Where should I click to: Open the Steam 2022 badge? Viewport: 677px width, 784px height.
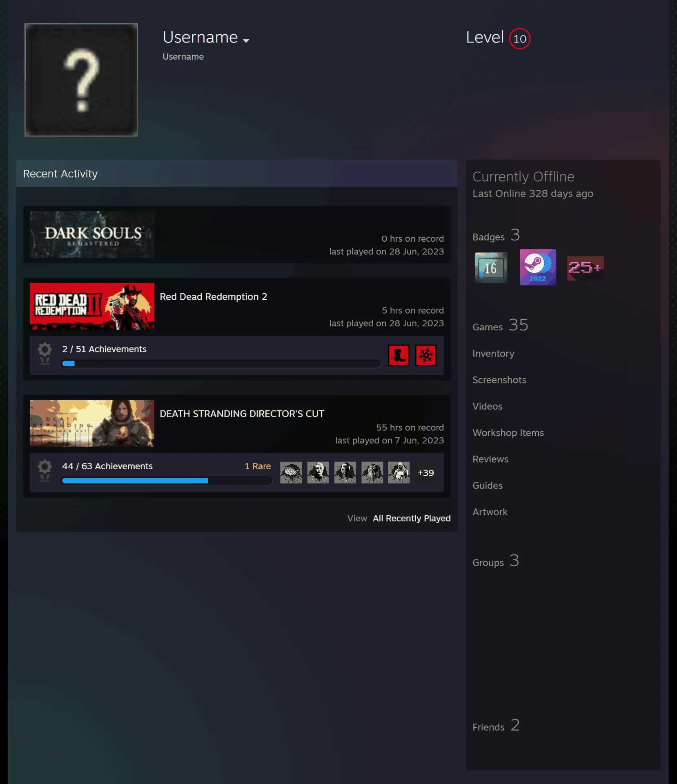pyautogui.click(x=538, y=267)
